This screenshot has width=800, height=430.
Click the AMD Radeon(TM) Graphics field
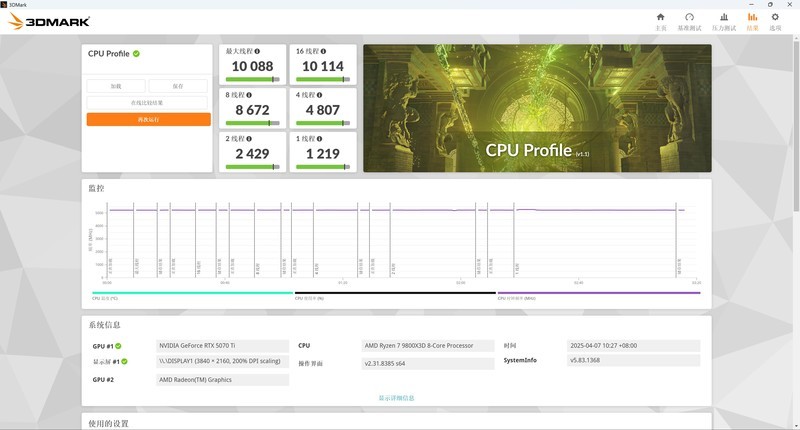[x=222, y=380]
